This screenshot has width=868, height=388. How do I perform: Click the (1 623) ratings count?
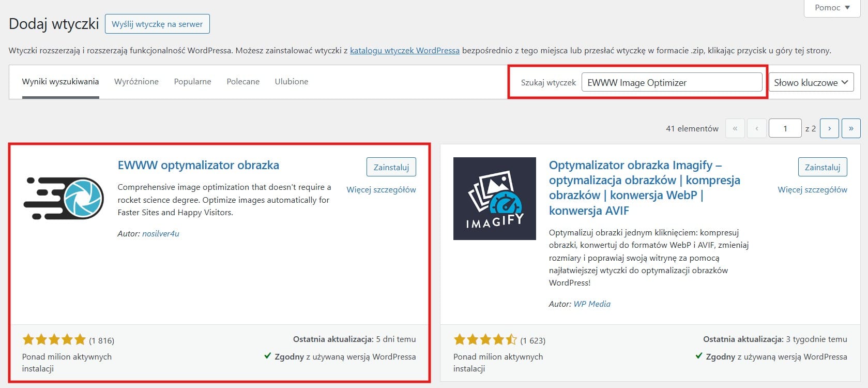(x=532, y=340)
